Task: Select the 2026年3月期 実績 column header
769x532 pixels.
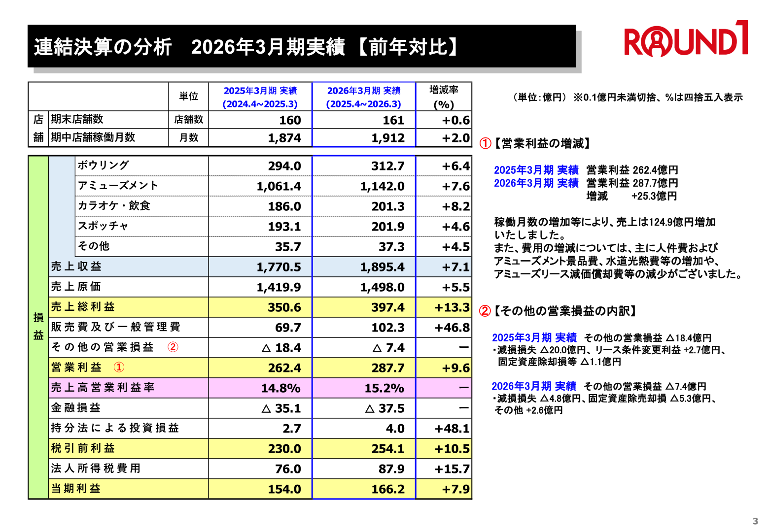Action: pyautogui.click(x=364, y=97)
